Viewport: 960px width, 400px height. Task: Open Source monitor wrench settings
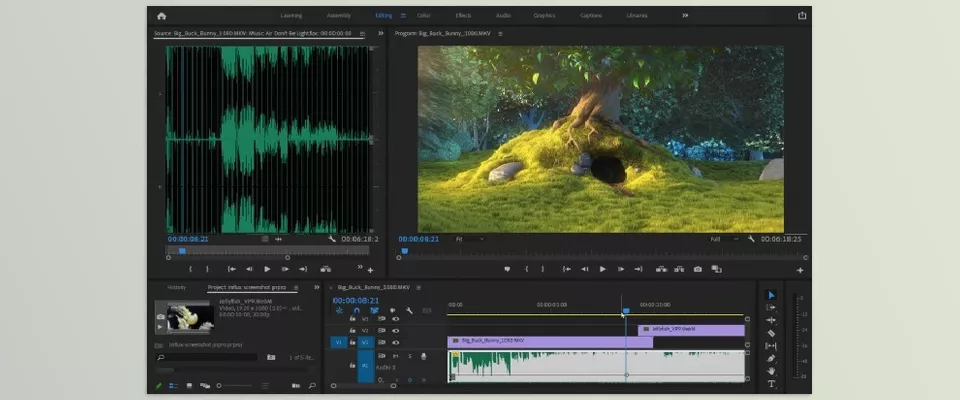[332, 239]
